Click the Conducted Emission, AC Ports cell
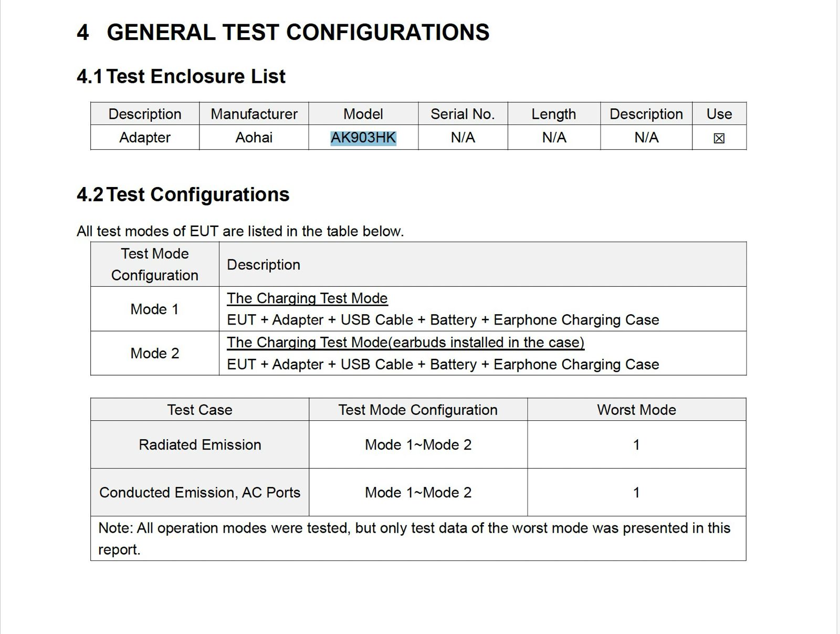840x634 pixels. [199, 492]
